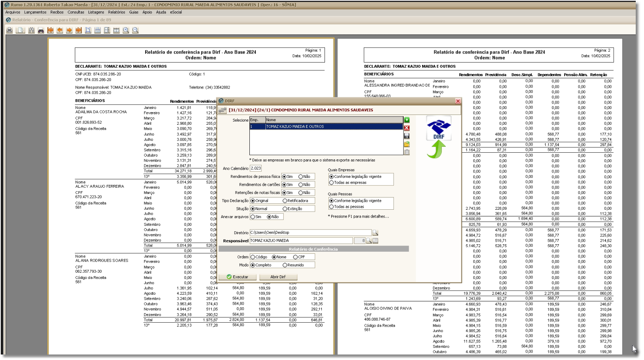Click the Print icon in report toolbar
Image resolution: width=644 pixels, height=360 pixels.
pos(9,30)
